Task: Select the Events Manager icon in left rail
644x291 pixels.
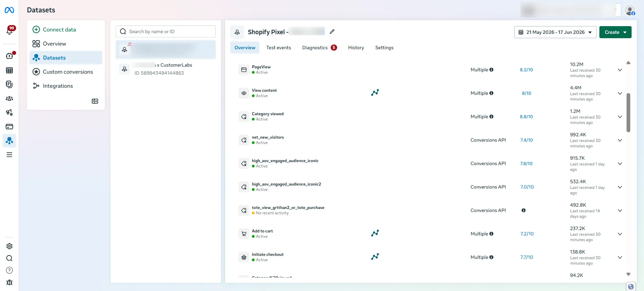Action: [9, 141]
